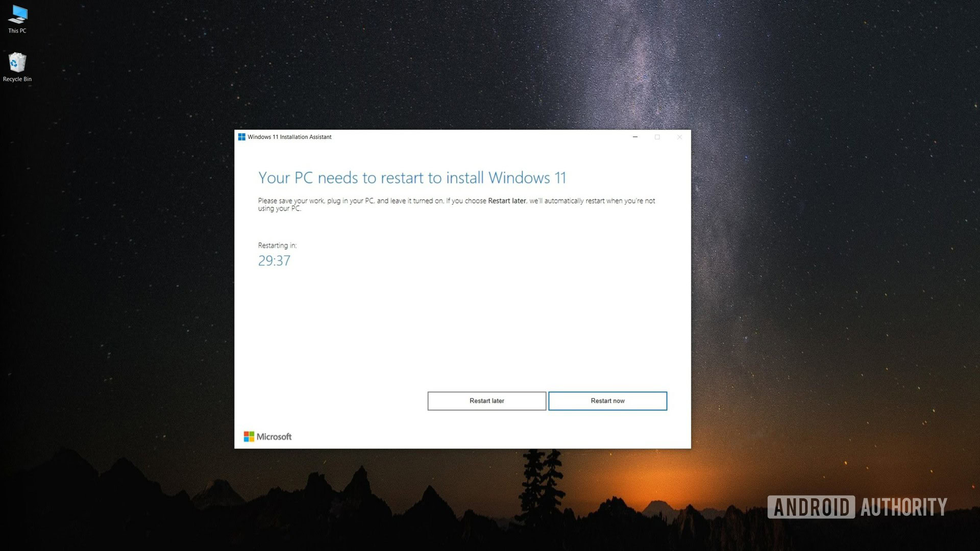Click the 'Recycle Bin' icon label

[x=17, y=79]
